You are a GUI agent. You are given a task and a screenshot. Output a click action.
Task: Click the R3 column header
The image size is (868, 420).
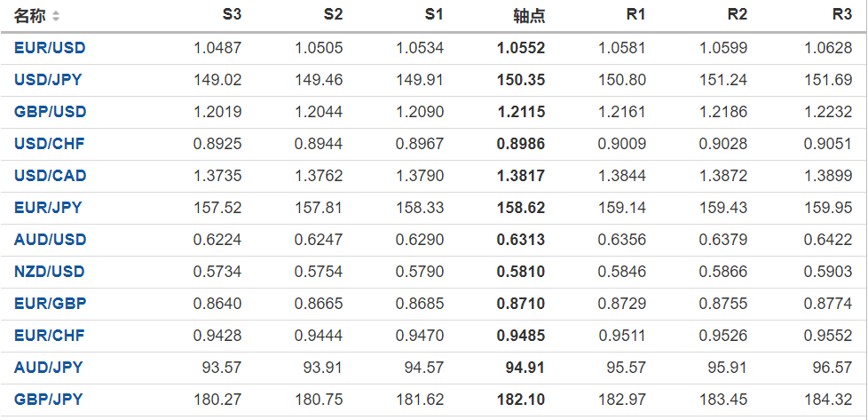(x=841, y=15)
